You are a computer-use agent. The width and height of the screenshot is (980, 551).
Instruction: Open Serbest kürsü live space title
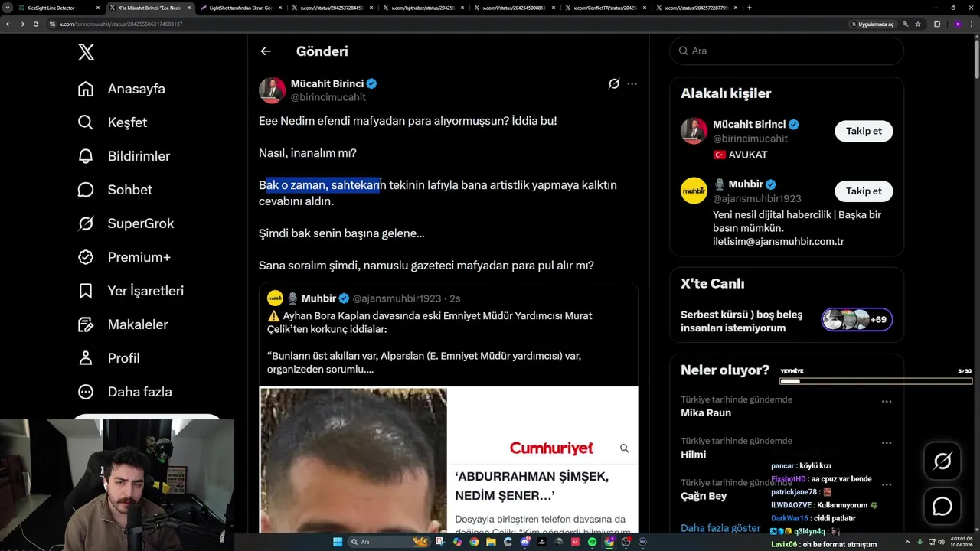pyautogui.click(x=741, y=321)
